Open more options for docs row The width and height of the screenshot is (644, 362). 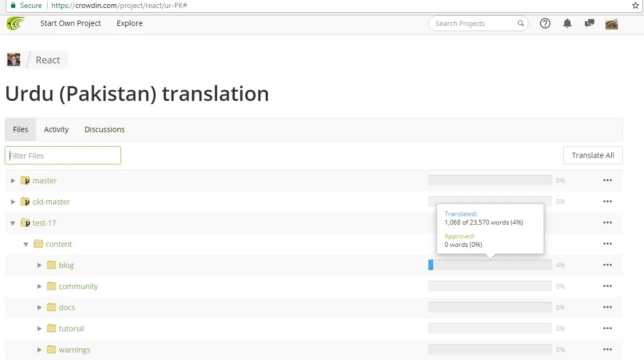[608, 308]
